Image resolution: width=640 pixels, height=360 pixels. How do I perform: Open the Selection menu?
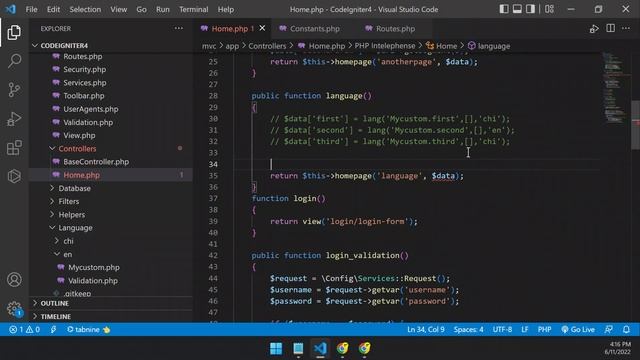tap(85, 9)
